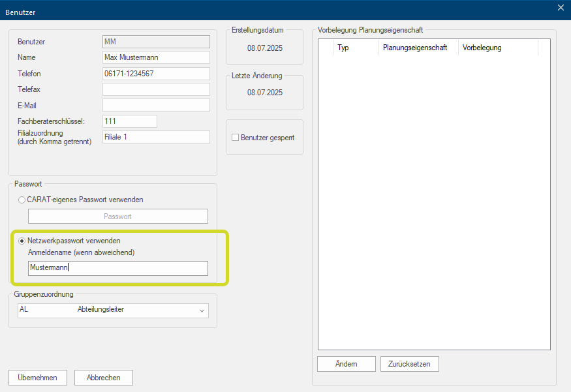Click the Filialzuordnung input field
This screenshot has width=571, height=392.
pos(156,137)
